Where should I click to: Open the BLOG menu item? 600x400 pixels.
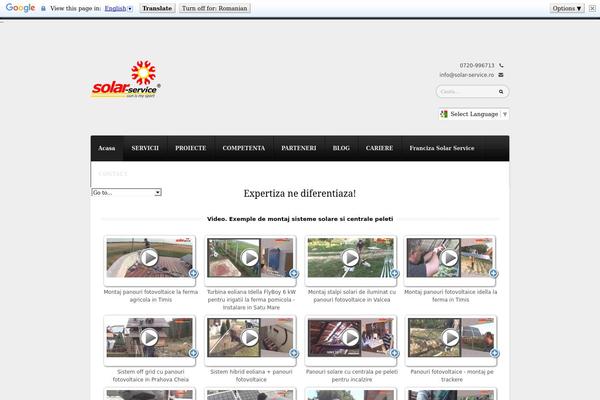341,148
